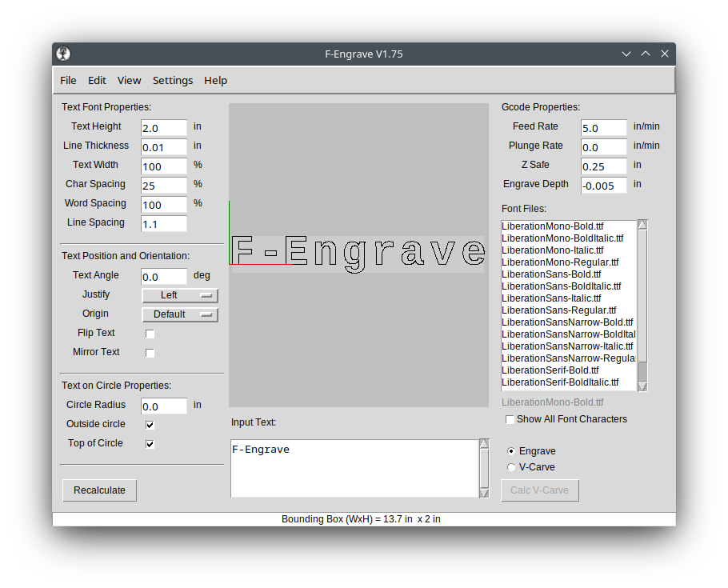728x588 pixels.
Task: Open the Justify dropdown set to Left
Action: pos(180,295)
